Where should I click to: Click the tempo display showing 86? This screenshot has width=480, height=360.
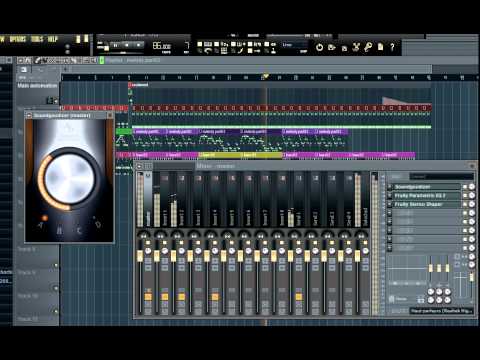coord(162,46)
